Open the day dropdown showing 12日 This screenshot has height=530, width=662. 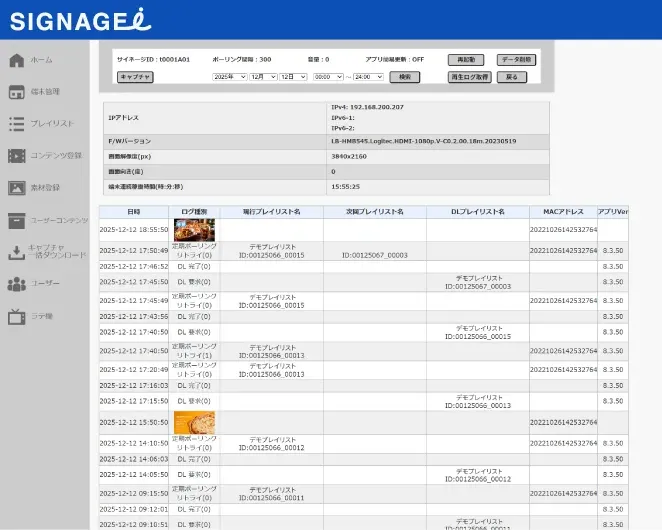point(294,77)
